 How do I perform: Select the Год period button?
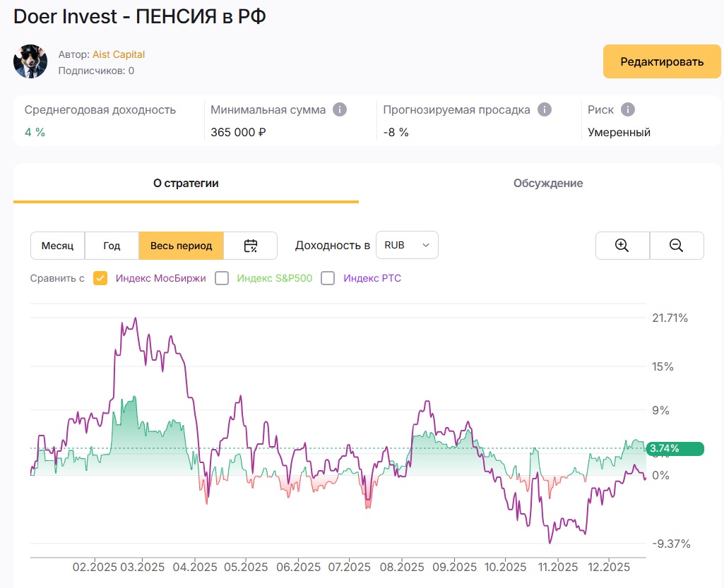pos(112,246)
